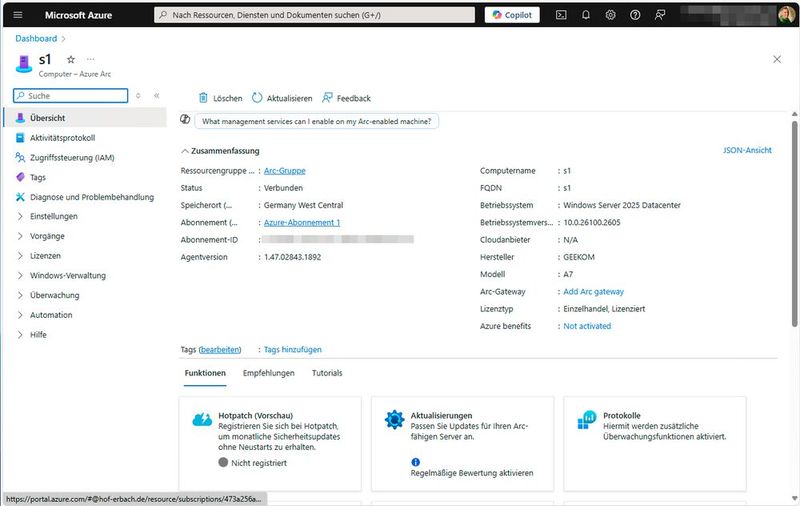The width and height of the screenshot is (800, 506).
Task: Open Azure-Abonnement 1 link
Action: (x=302, y=222)
